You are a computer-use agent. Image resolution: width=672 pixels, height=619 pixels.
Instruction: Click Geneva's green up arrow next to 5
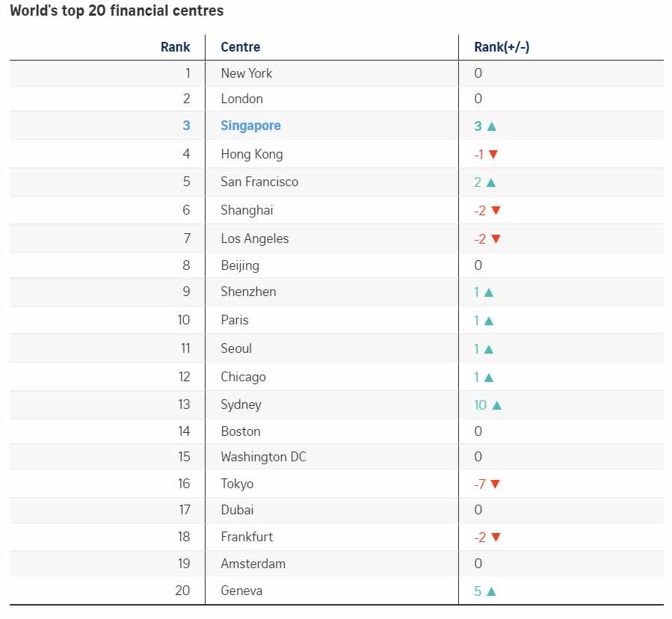[x=492, y=591]
